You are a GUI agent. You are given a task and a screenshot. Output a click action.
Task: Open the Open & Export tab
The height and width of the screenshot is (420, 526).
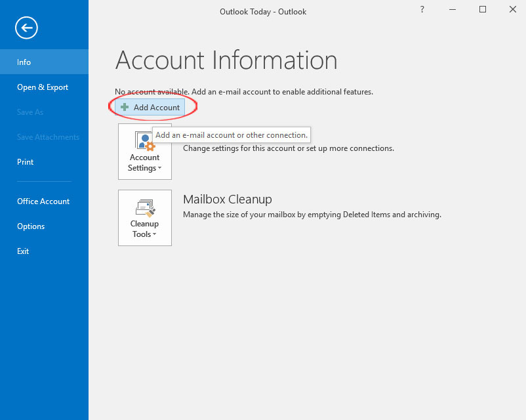pos(45,87)
